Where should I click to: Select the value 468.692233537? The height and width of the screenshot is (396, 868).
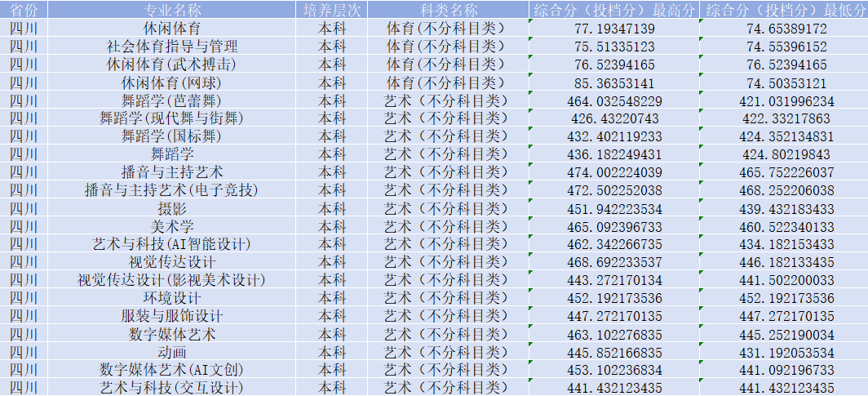pos(614,262)
